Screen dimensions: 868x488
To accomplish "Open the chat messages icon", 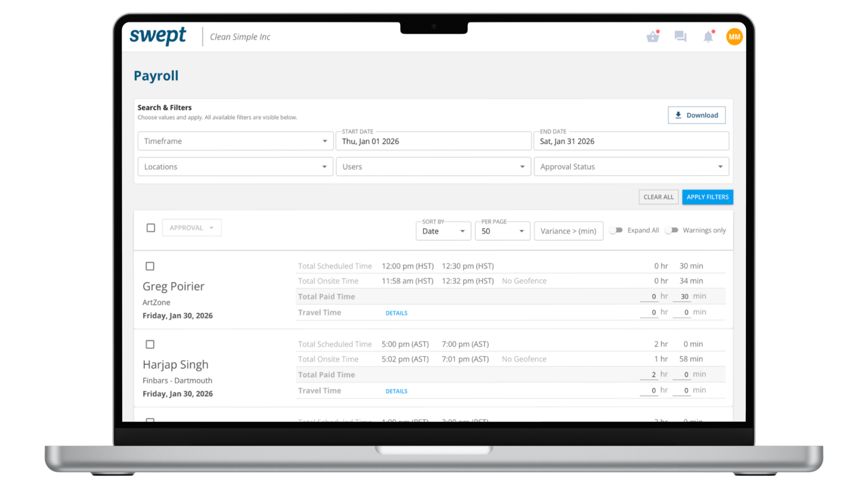I will pyautogui.click(x=680, y=36).
